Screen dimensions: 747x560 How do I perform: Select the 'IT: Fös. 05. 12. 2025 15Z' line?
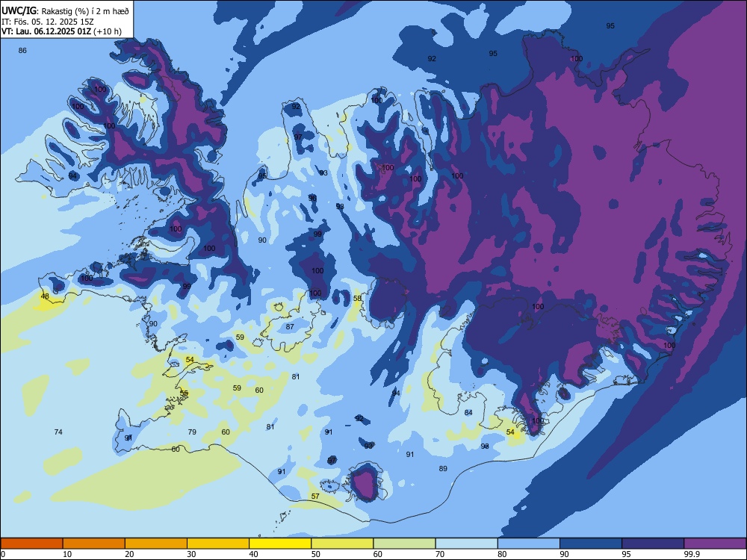[x=49, y=22]
